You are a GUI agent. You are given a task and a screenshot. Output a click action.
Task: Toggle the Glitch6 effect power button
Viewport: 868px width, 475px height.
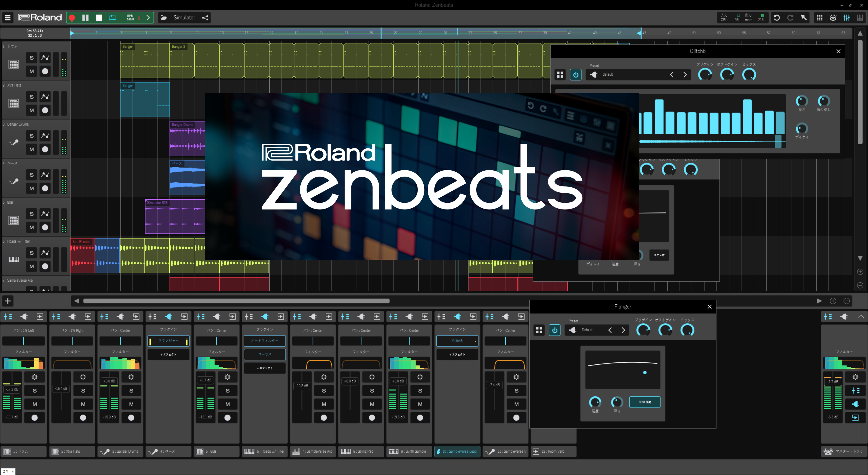pos(576,74)
